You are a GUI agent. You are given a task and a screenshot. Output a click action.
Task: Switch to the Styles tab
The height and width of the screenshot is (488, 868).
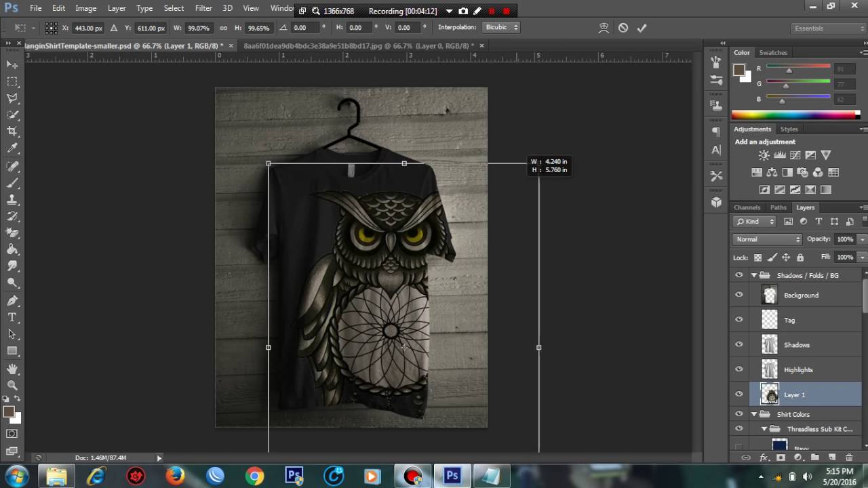pyautogui.click(x=789, y=129)
